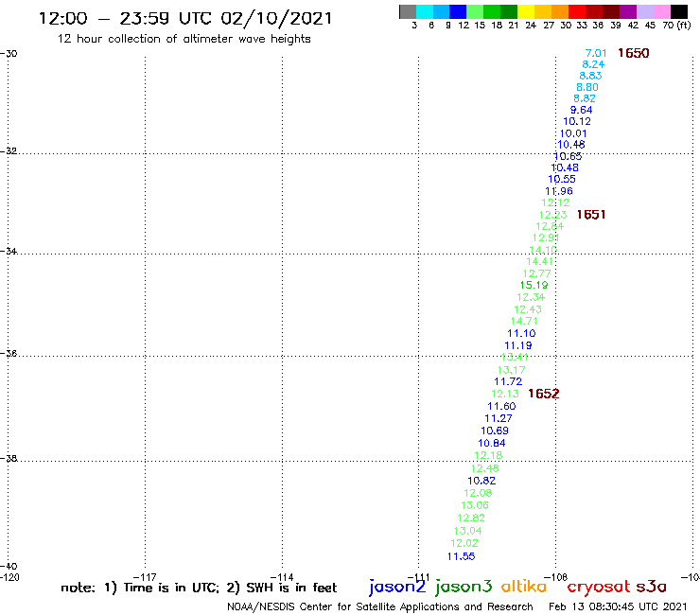Click the wave height value '12.43'
The width and height of the screenshot is (700, 615).
(528, 309)
